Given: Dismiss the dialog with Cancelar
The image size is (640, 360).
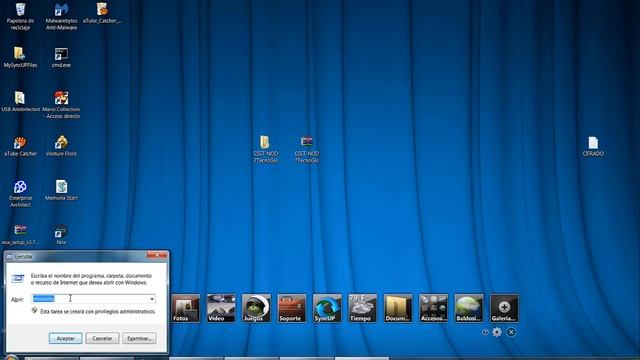Looking at the screenshot, I should (x=102, y=338).
